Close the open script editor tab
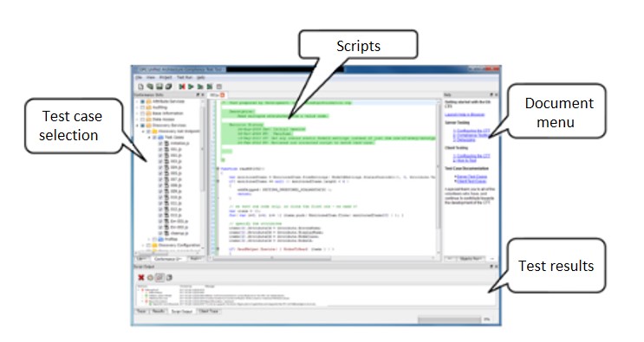 click(222, 95)
